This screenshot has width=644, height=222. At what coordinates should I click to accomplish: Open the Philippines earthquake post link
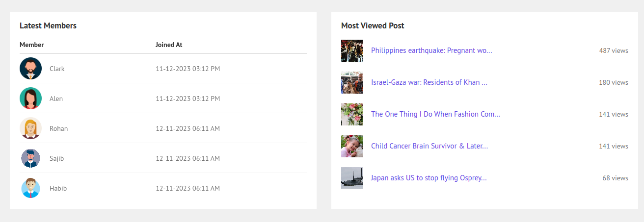431,50
